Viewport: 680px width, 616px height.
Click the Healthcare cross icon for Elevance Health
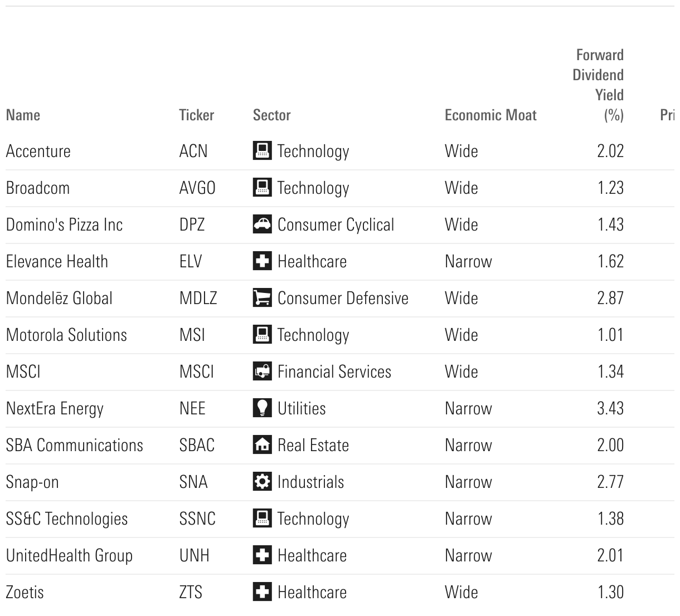point(262,261)
